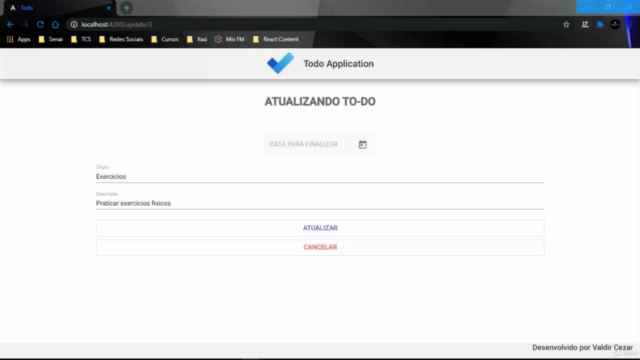Open the Apps shortcut in bookmarks bar

pyautogui.click(x=19, y=39)
